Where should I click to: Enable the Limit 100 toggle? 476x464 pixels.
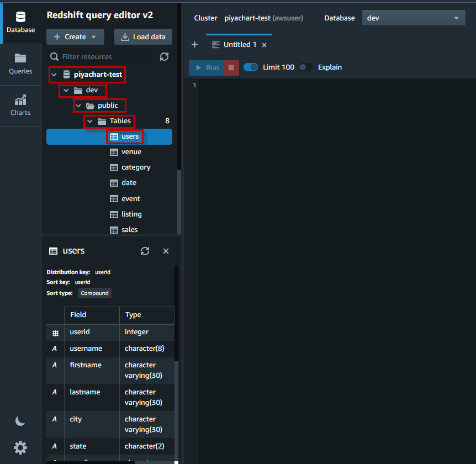pos(250,67)
